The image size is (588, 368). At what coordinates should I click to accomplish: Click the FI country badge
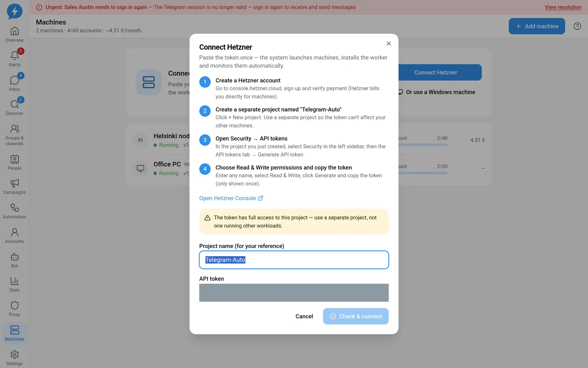pos(140,140)
